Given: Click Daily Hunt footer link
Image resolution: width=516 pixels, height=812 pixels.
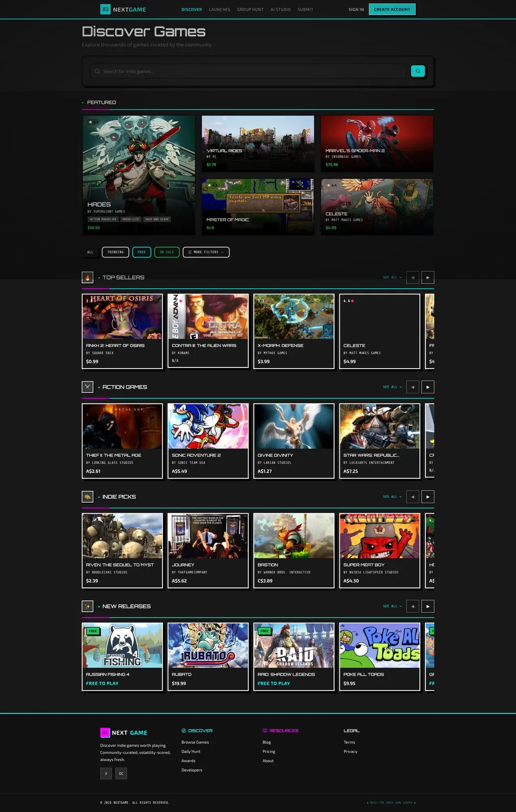Looking at the screenshot, I should pos(191,752).
